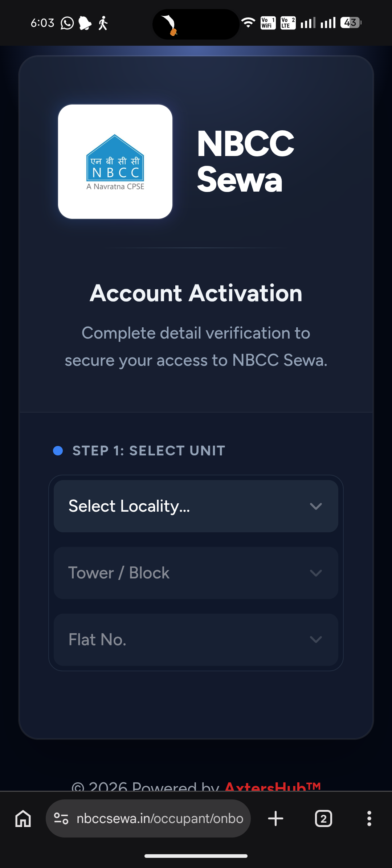Tap the NBCC logo image

click(x=115, y=162)
